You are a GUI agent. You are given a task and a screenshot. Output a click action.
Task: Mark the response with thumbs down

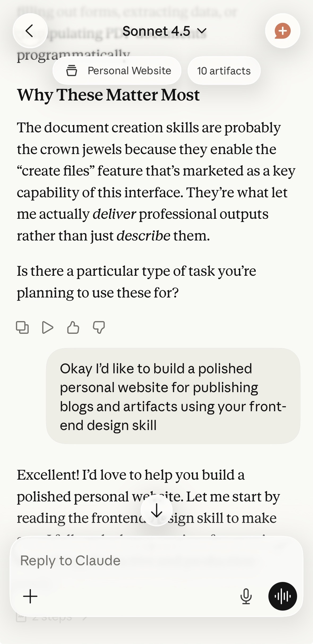click(99, 327)
